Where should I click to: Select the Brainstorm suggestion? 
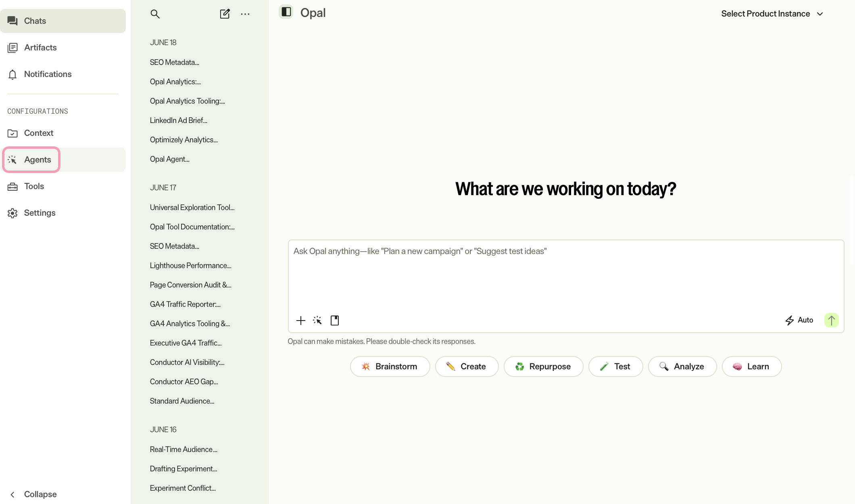coord(390,367)
